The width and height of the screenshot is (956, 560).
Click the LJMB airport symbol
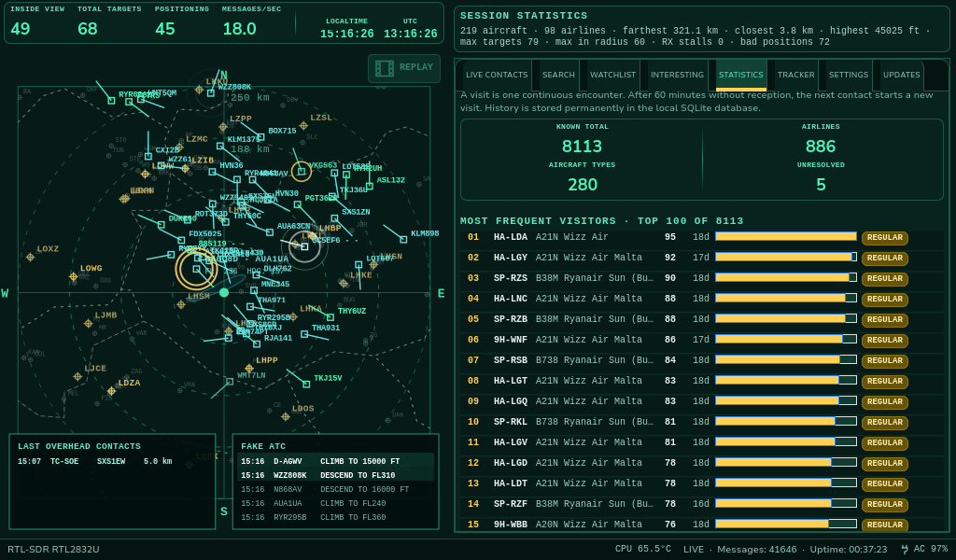tap(89, 324)
